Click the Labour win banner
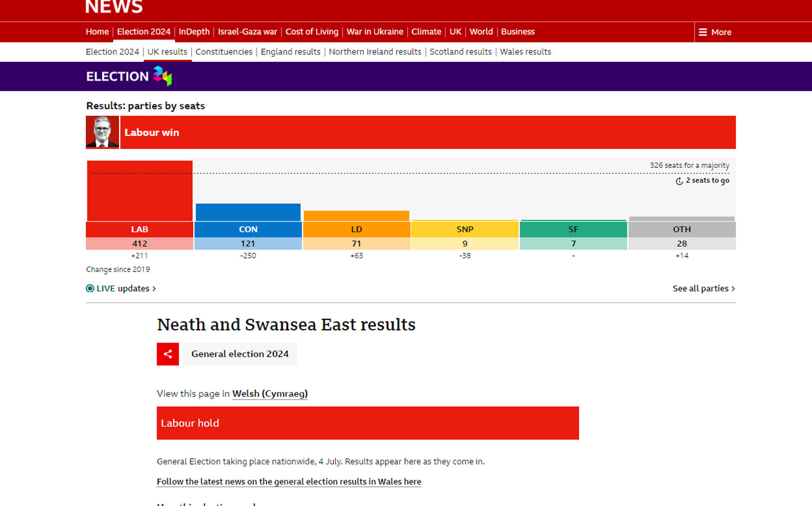 point(428,132)
